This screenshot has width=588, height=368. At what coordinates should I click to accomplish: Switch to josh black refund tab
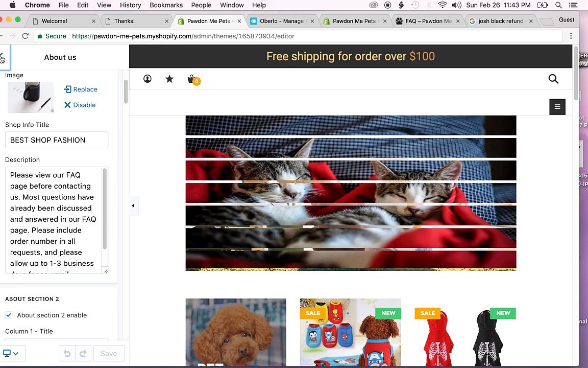click(x=501, y=21)
